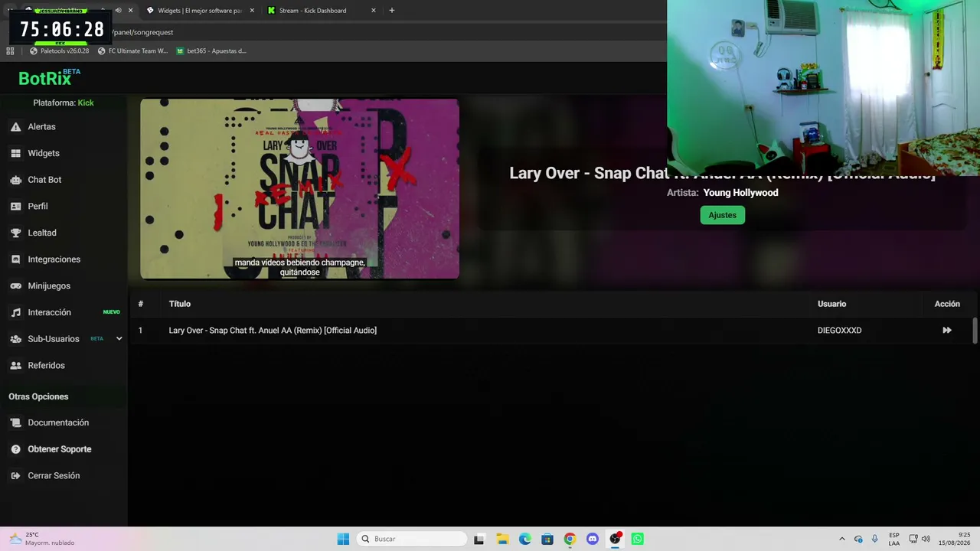Viewport: 980px width, 551px height.
Task: Launch Microsoft Edge from the taskbar
Action: [x=524, y=539]
